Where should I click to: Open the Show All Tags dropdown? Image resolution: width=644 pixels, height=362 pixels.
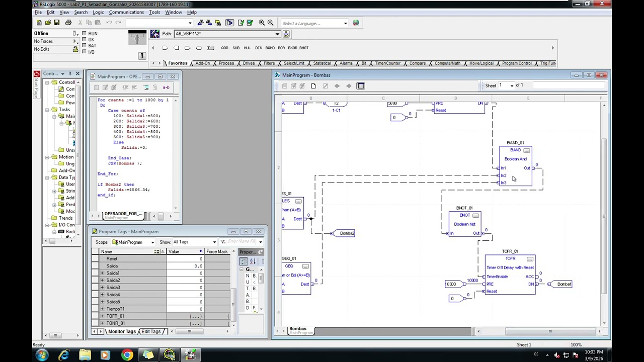click(x=214, y=242)
